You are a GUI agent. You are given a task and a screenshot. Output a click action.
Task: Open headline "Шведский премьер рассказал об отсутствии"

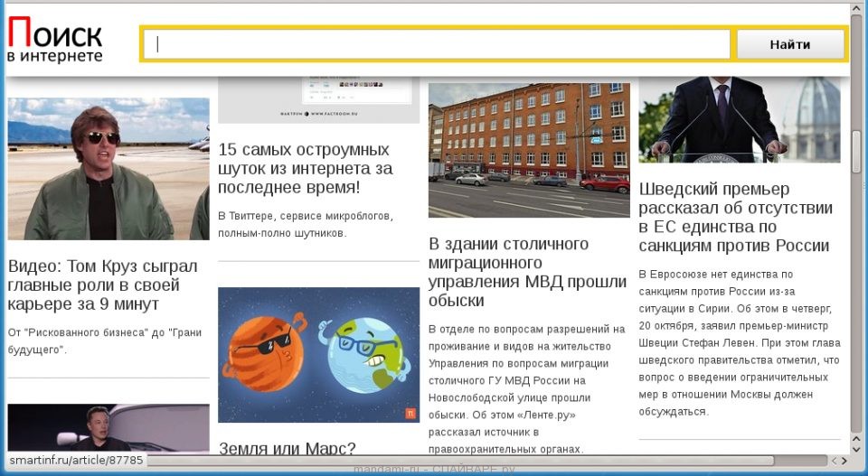[735, 217]
